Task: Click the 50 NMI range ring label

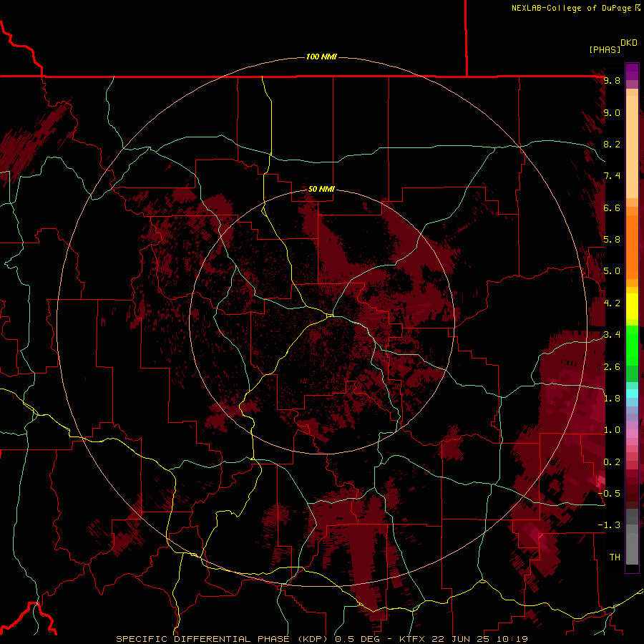Action: tap(321, 189)
